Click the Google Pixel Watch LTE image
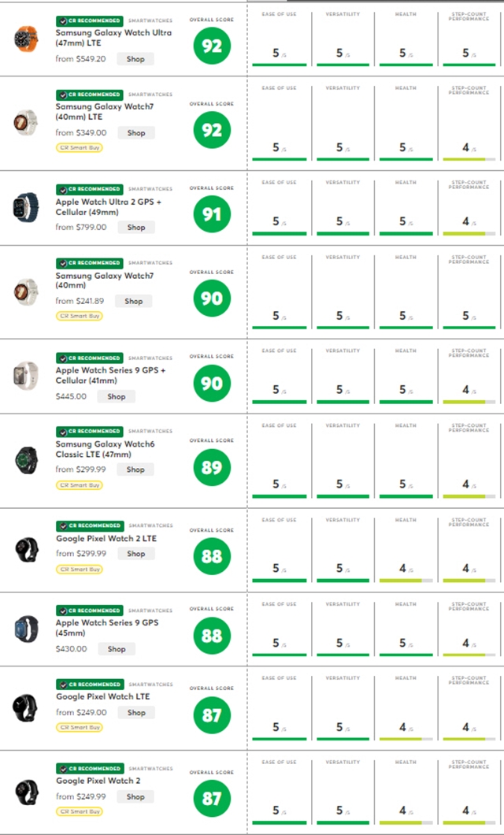The image size is (504, 835). 25,707
